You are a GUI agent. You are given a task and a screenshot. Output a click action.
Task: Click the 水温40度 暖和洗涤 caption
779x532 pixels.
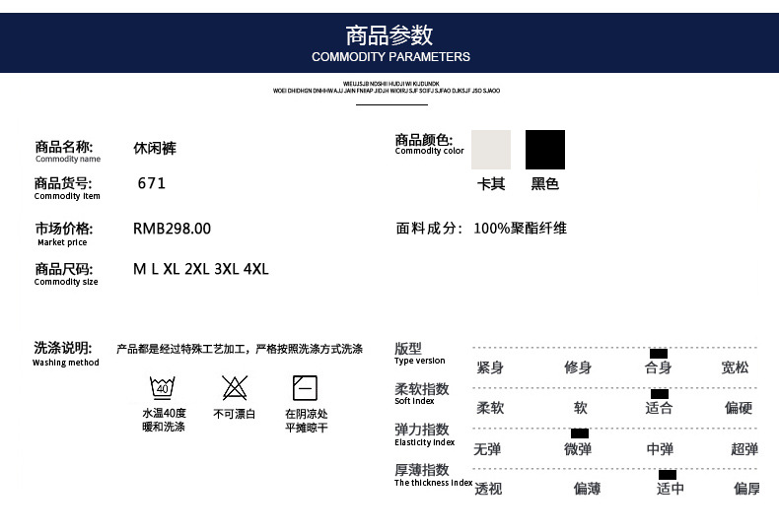pyautogui.click(x=164, y=420)
